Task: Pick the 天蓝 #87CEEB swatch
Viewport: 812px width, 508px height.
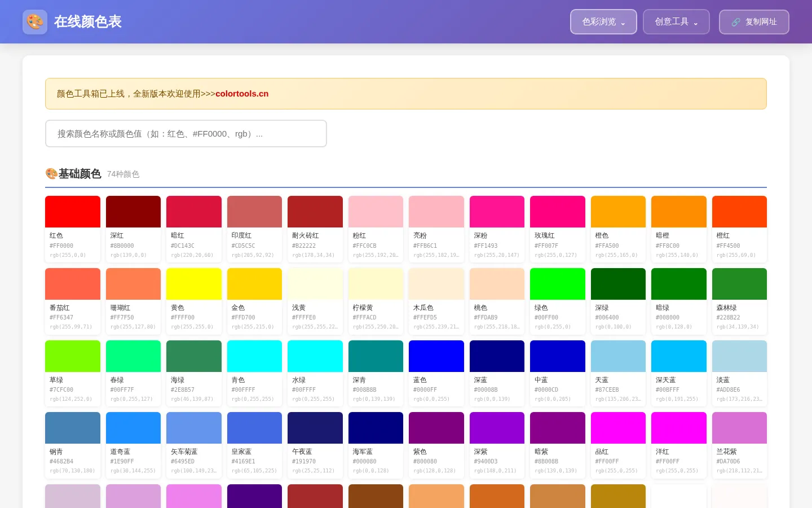Action: pos(618,373)
